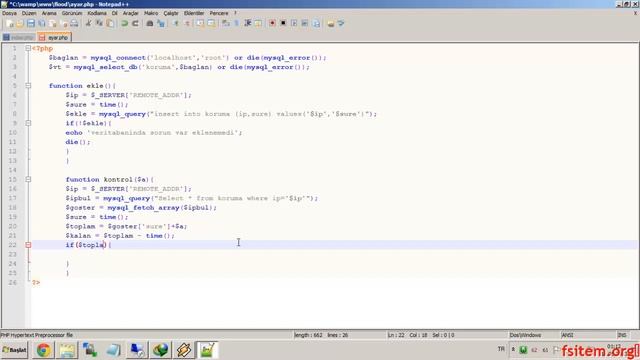Collapse the if($topla) fold marker on line 22

coord(28,245)
